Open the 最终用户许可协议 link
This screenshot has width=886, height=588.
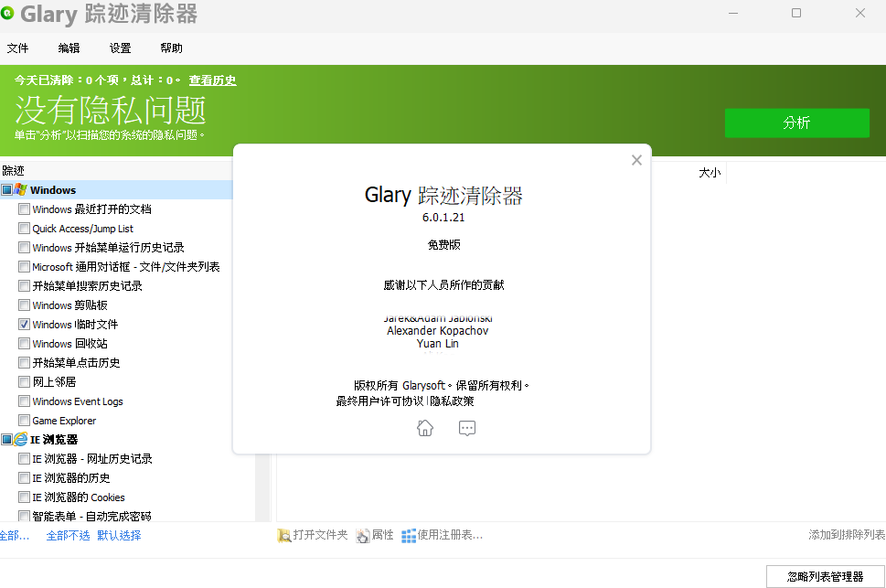379,401
